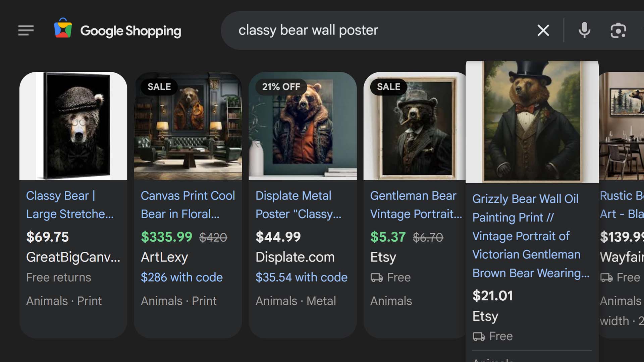Activate voice search with the microphone icon
This screenshot has height=362, width=644.
click(x=584, y=31)
